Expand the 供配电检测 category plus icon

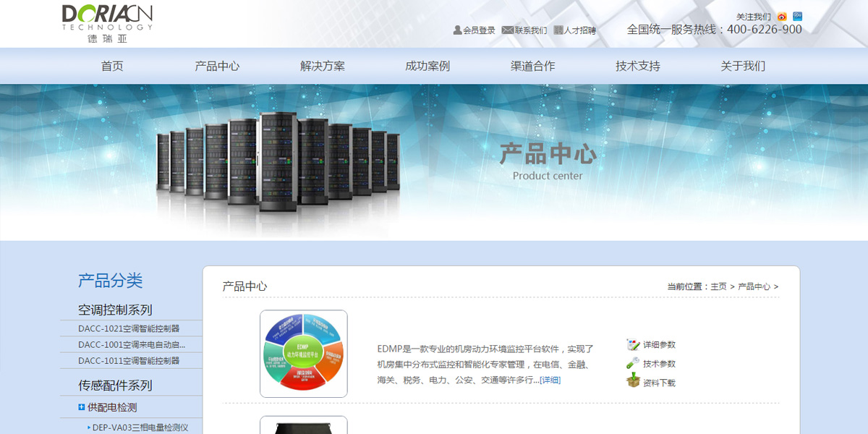pyautogui.click(x=82, y=407)
